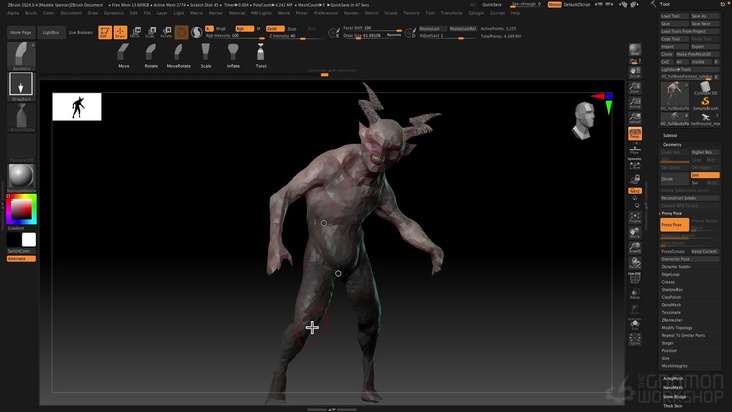Expand the EdgeLoop subsection
The width and height of the screenshot is (732, 412).
coord(670,274)
